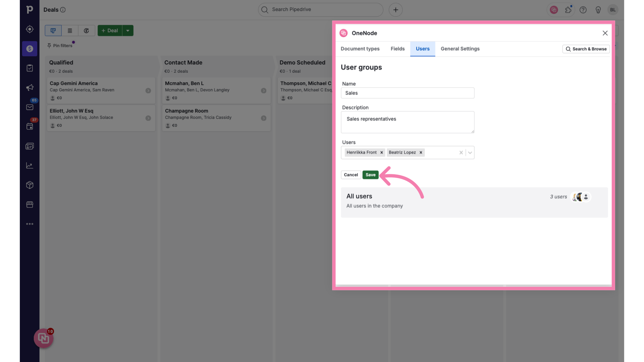Click the Deals info icon
This screenshot has height=362, width=644.
63,10
